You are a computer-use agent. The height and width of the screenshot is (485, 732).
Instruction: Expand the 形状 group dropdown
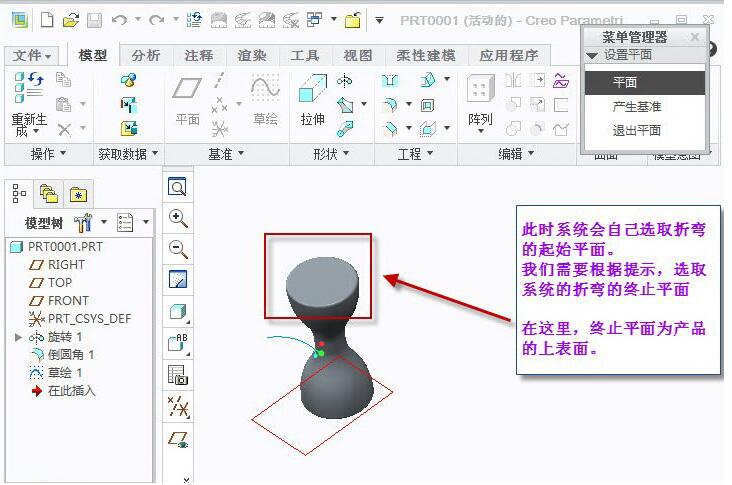point(331,154)
